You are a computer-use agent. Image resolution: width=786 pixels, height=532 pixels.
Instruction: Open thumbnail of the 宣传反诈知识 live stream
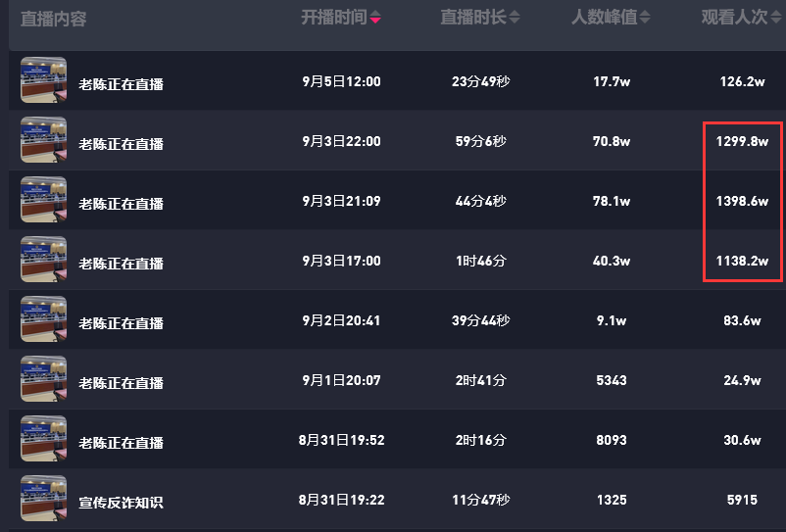click(x=43, y=499)
